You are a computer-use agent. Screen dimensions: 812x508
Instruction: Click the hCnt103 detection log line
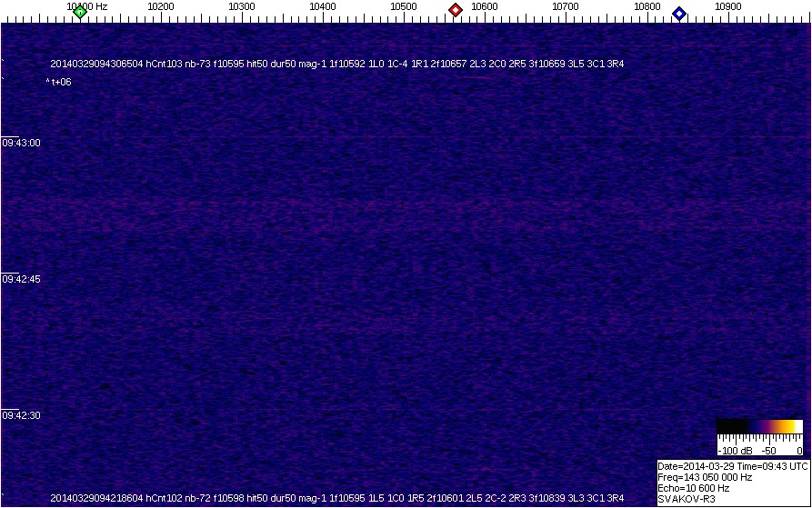pyautogui.click(x=336, y=64)
